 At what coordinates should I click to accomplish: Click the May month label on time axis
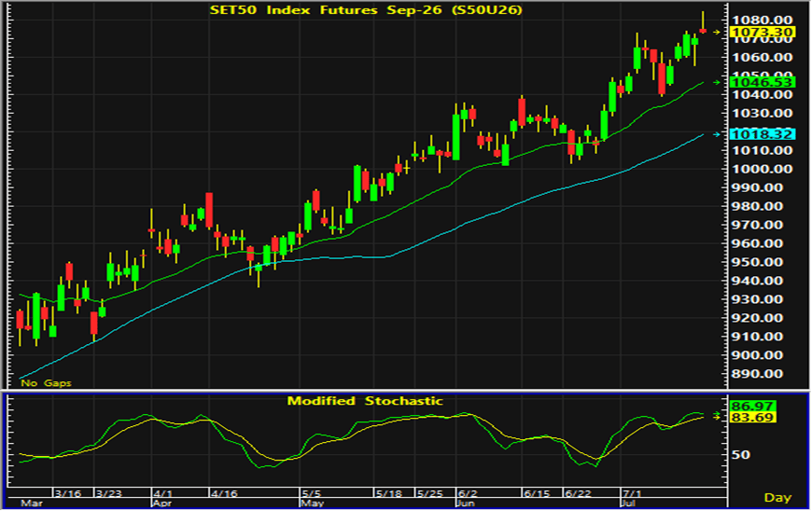coord(313,504)
